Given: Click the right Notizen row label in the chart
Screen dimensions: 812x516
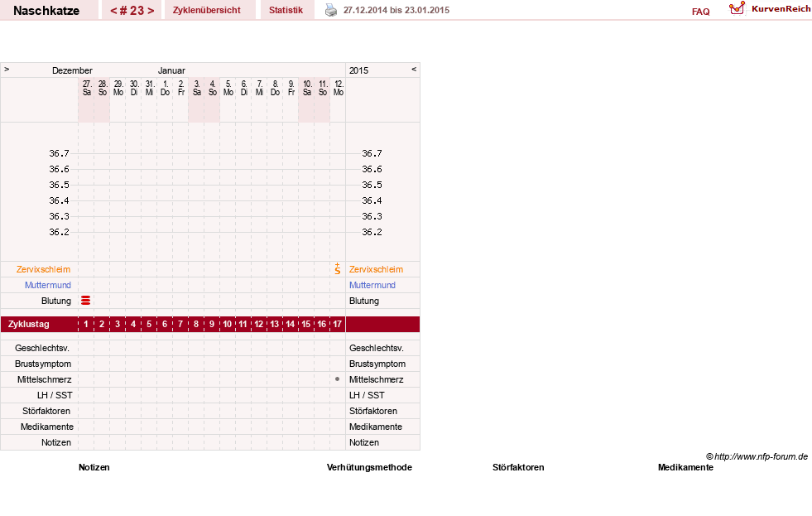Looking at the screenshot, I should pos(364,442).
